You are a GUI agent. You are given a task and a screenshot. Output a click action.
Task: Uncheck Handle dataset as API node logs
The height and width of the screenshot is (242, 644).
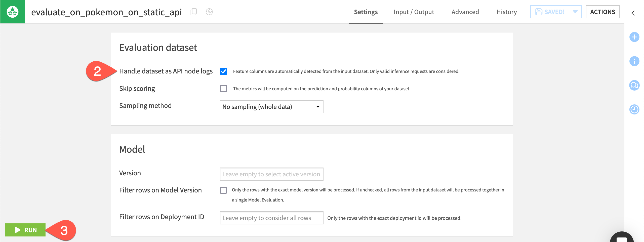tap(223, 71)
